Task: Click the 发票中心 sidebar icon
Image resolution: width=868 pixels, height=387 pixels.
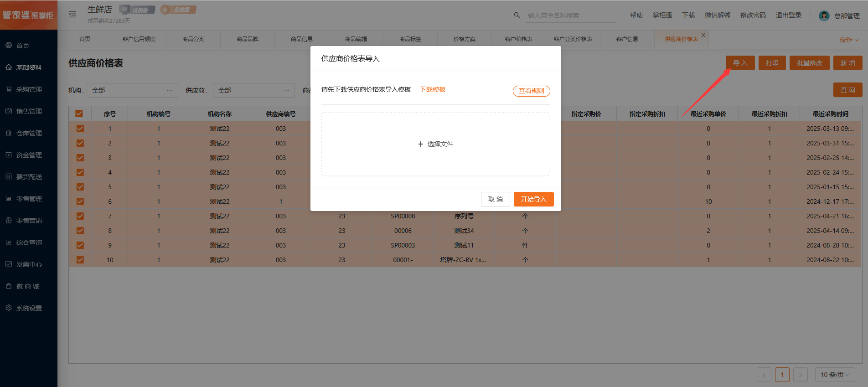Action: click(x=9, y=264)
